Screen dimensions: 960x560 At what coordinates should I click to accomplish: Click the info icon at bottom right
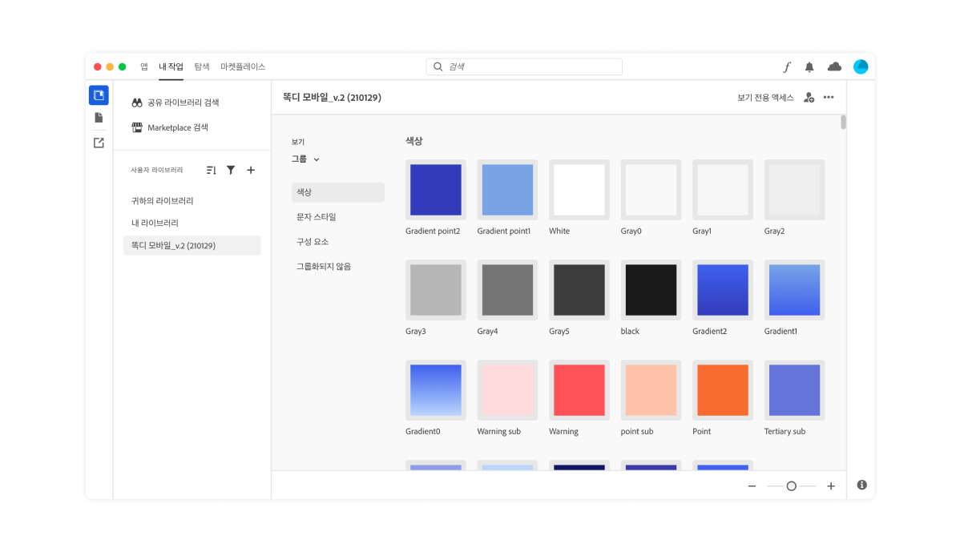tap(862, 485)
